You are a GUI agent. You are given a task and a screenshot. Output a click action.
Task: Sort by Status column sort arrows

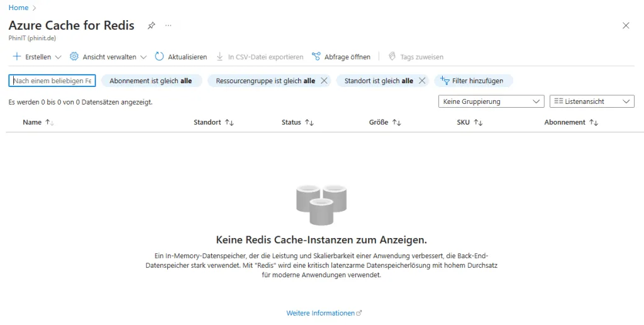pyautogui.click(x=309, y=122)
